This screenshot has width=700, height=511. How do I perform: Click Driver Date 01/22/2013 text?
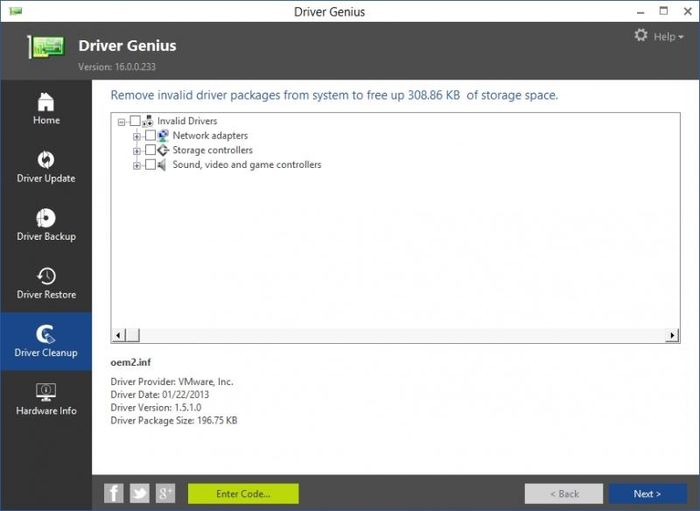159,395
